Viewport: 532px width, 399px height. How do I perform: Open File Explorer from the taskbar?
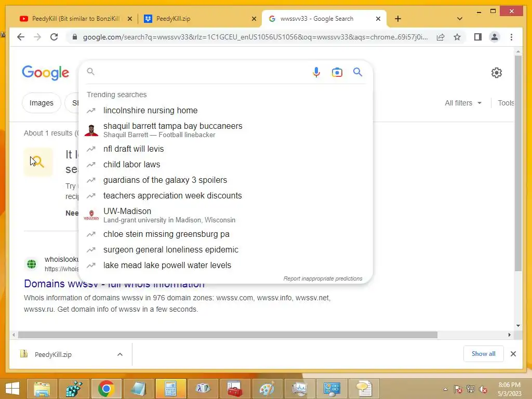tap(42, 389)
